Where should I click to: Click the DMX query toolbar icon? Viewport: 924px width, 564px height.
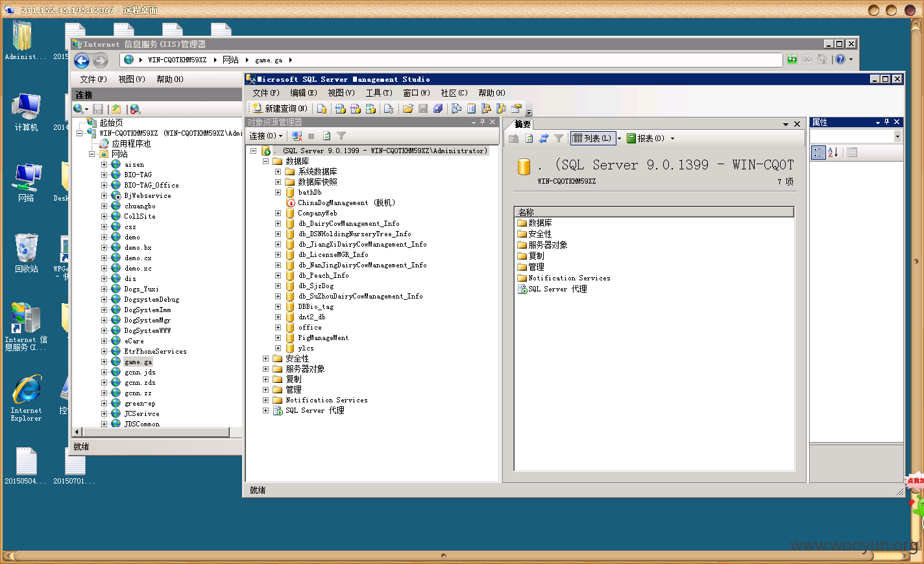356,108
